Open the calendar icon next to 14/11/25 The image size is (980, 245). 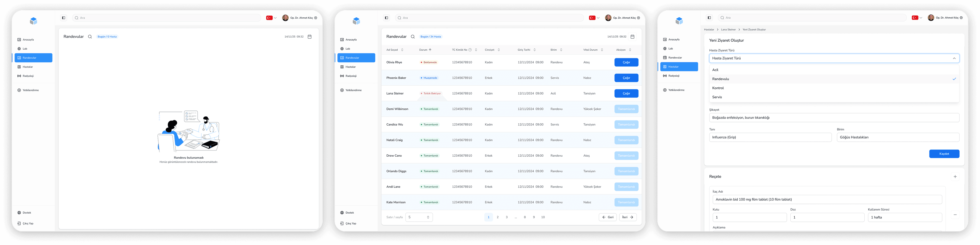pos(309,37)
